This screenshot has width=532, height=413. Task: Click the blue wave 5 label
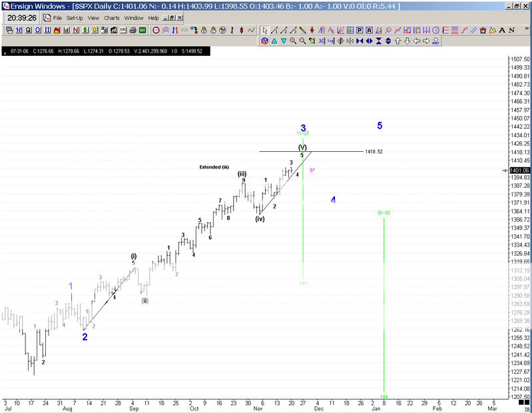[x=380, y=126]
